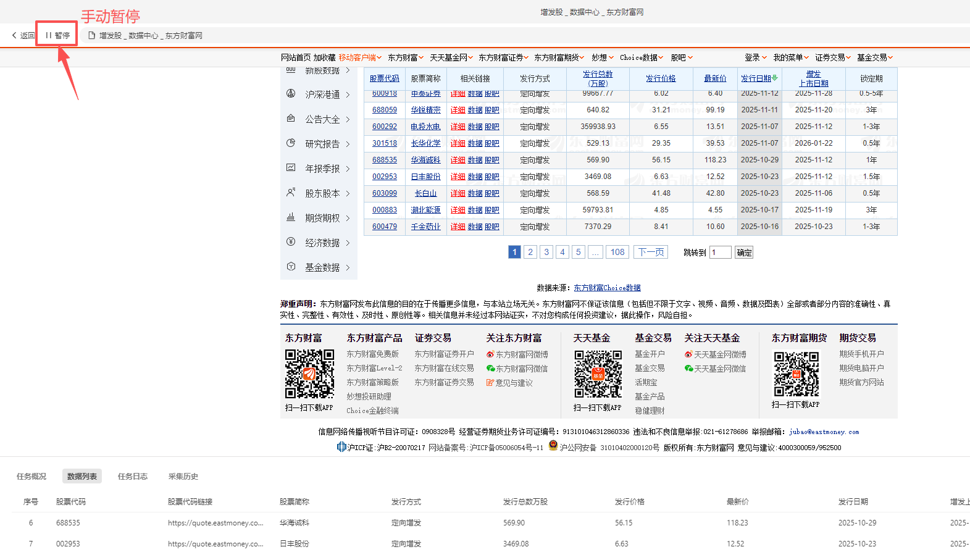
Task: Open the 我的菜单 dropdown
Action: (791, 57)
